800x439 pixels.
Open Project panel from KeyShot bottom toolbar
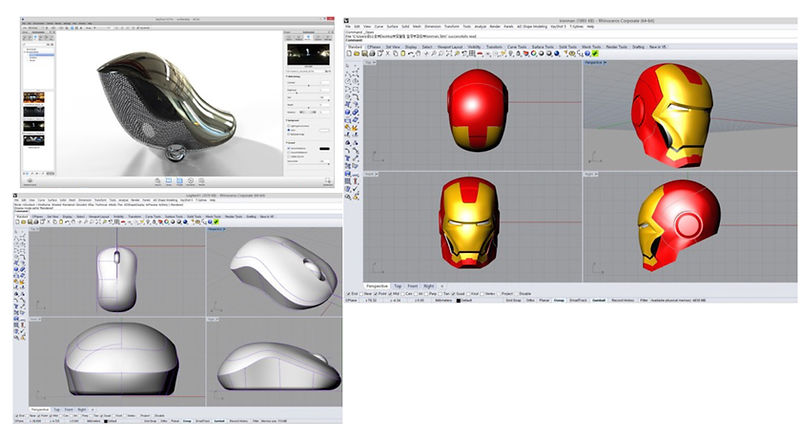[180, 182]
